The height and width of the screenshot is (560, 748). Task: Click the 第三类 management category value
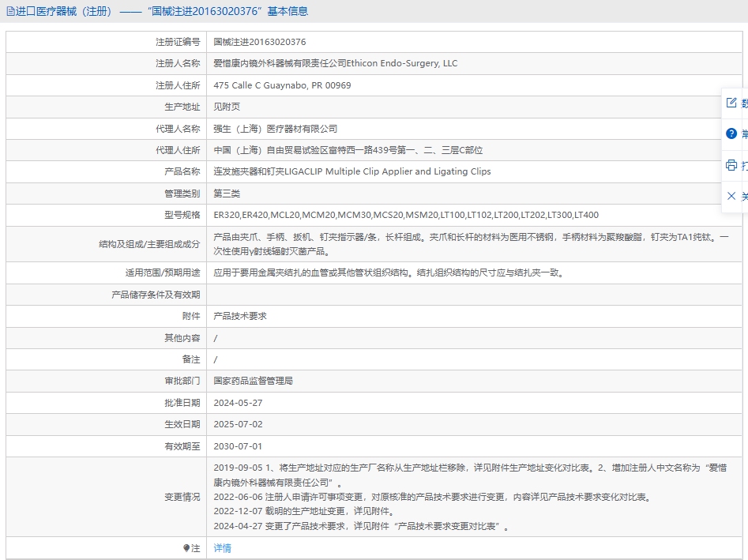pyautogui.click(x=227, y=194)
